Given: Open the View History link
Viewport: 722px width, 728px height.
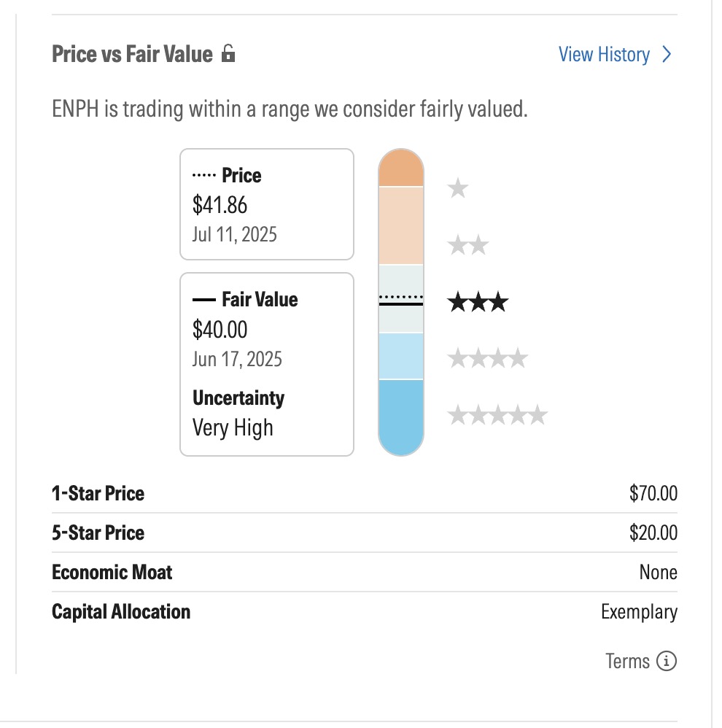Looking at the screenshot, I should (604, 54).
